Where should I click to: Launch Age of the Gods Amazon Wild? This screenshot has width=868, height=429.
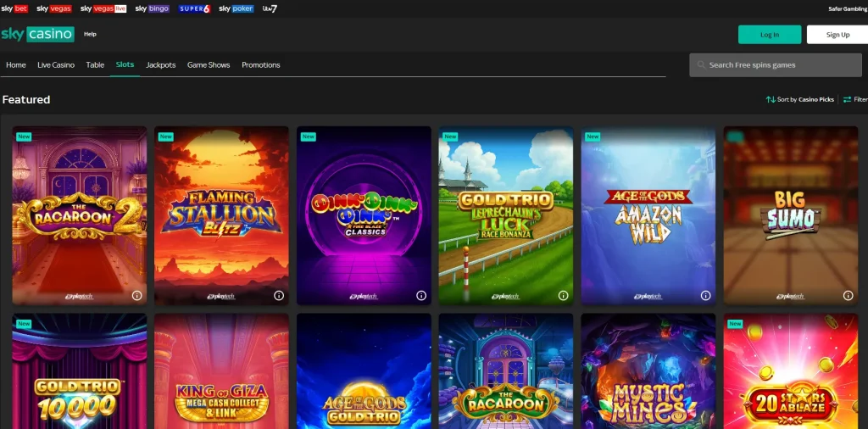648,215
